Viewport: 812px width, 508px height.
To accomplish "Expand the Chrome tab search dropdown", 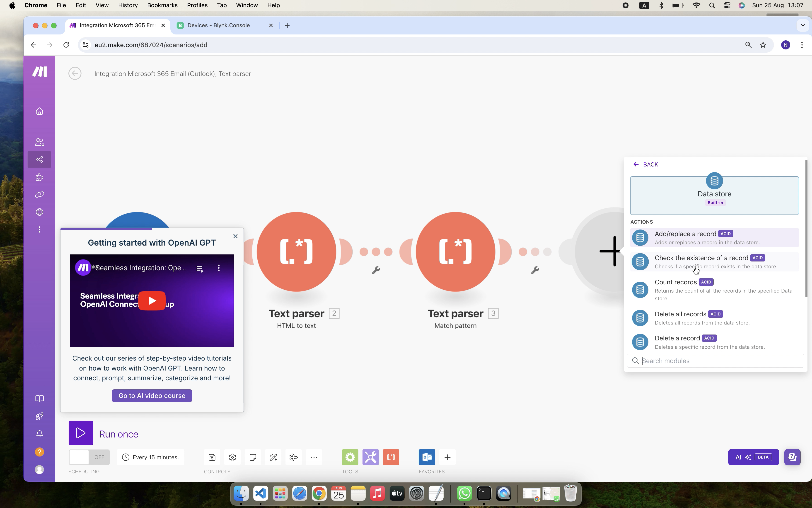I will point(803,26).
